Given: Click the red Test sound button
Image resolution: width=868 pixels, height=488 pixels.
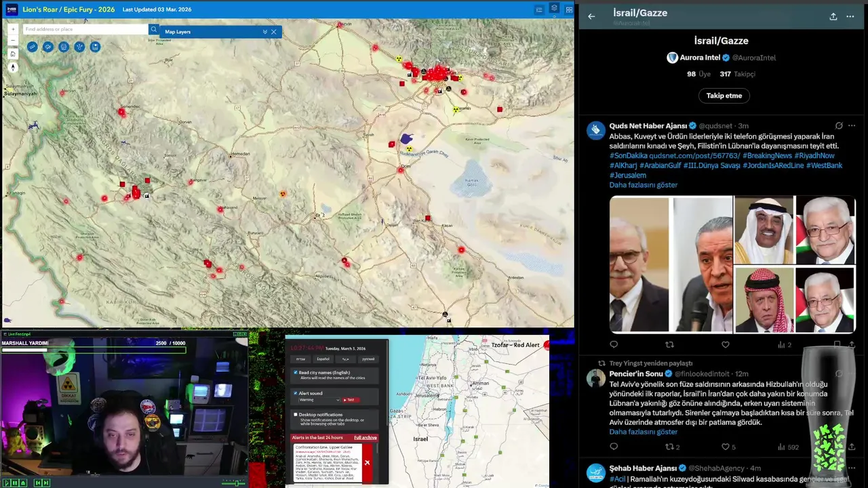Looking at the screenshot, I should (x=351, y=400).
